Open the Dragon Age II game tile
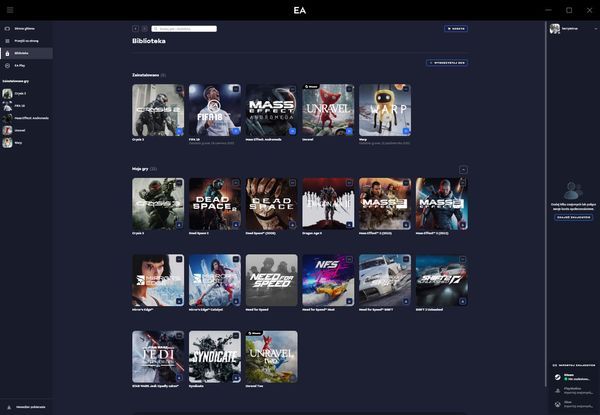This screenshot has height=415, width=600. click(328, 204)
